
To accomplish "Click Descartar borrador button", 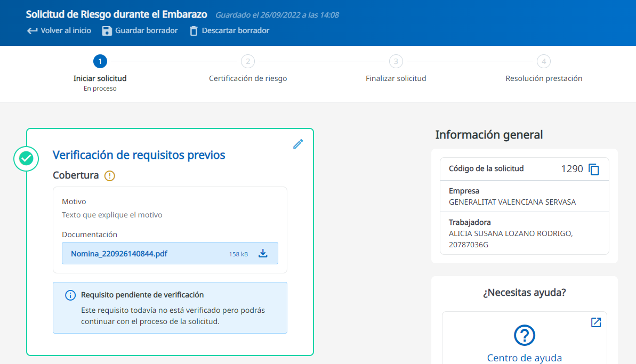I will tap(235, 31).
